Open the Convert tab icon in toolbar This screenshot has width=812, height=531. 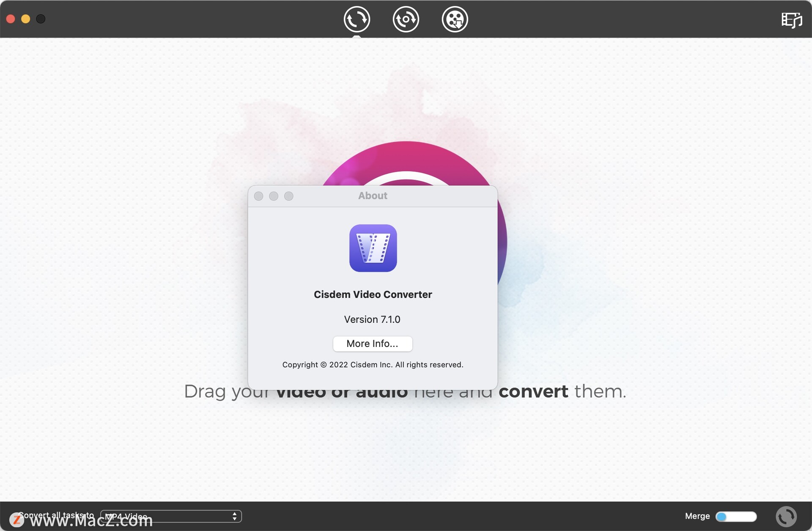[357, 19]
